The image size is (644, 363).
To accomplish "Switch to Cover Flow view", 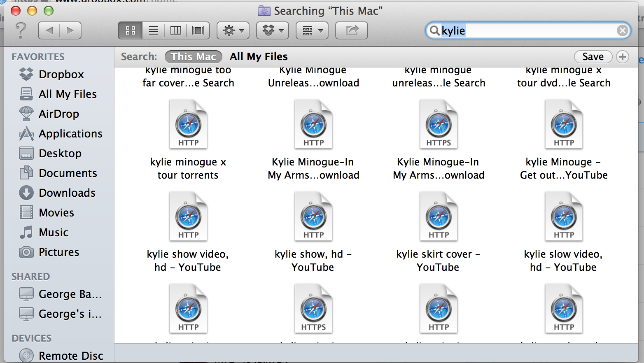I will point(198,30).
